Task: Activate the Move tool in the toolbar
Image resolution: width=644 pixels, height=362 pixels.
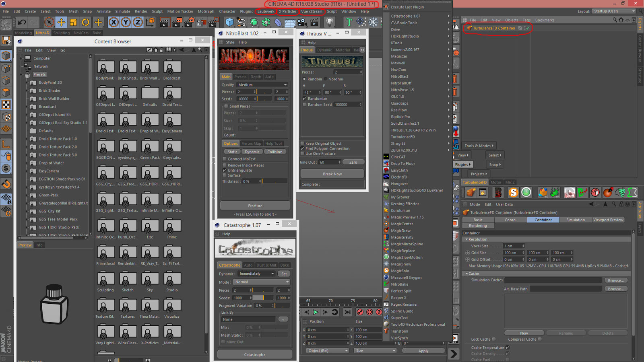Action: pyautogui.click(x=61, y=22)
